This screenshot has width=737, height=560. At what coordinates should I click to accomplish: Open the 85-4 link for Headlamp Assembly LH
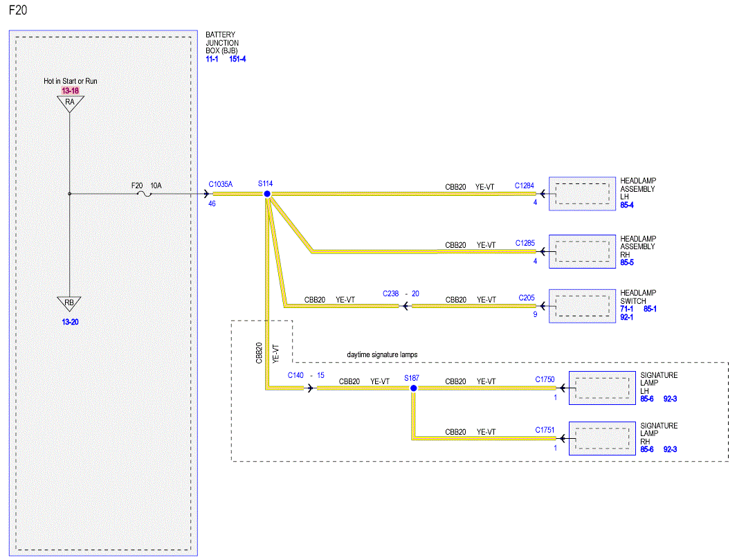[626, 205]
